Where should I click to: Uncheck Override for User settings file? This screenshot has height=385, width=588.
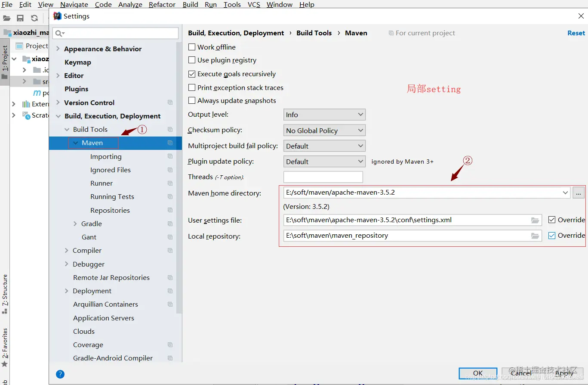pyautogui.click(x=552, y=220)
